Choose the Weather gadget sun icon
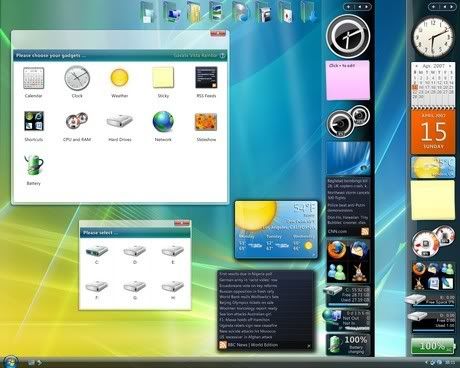The height and width of the screenshot is (368, 460). (x=119, y=77)
